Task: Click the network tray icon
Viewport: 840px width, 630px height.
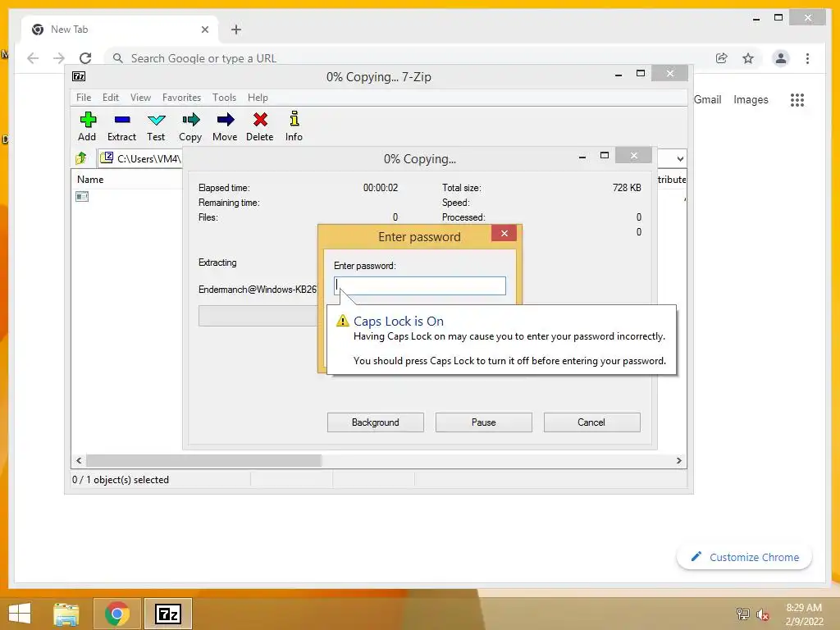Action: pyautogui.click(x=743, y=614)
